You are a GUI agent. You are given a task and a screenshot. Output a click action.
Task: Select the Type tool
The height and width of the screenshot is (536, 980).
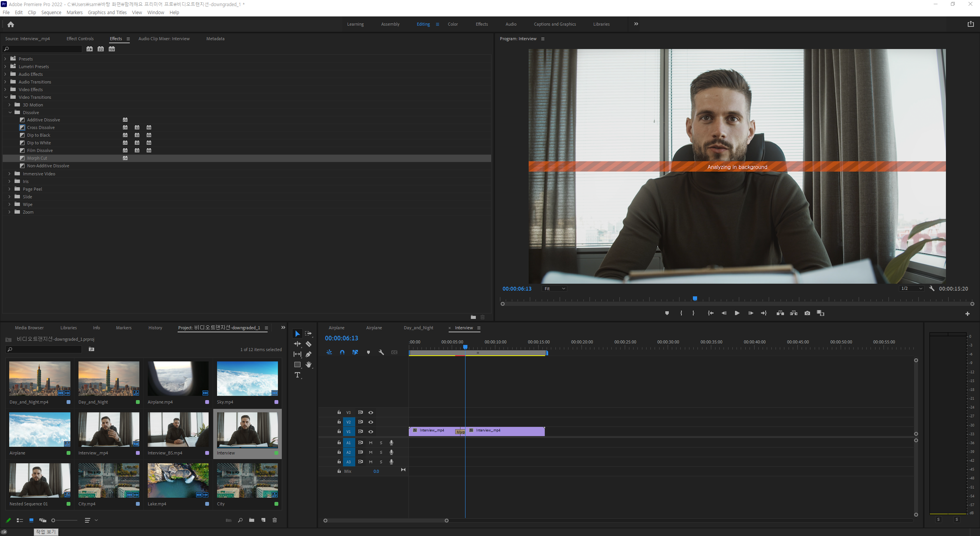(x=297, y=375)
